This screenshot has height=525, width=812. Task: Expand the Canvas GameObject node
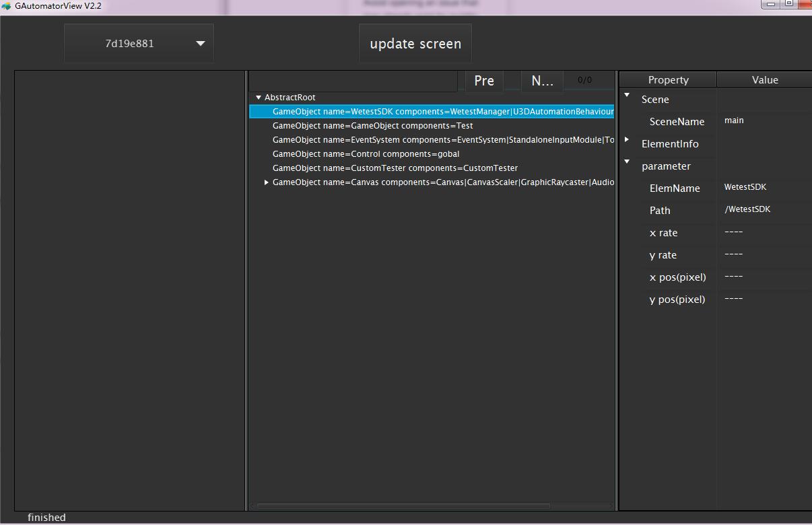[266, 182]
